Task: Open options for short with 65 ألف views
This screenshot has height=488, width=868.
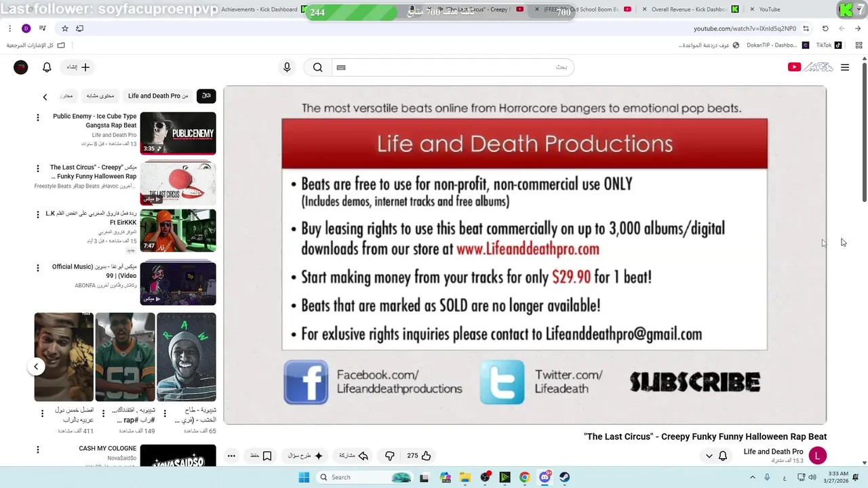Action: pos(165,413)
